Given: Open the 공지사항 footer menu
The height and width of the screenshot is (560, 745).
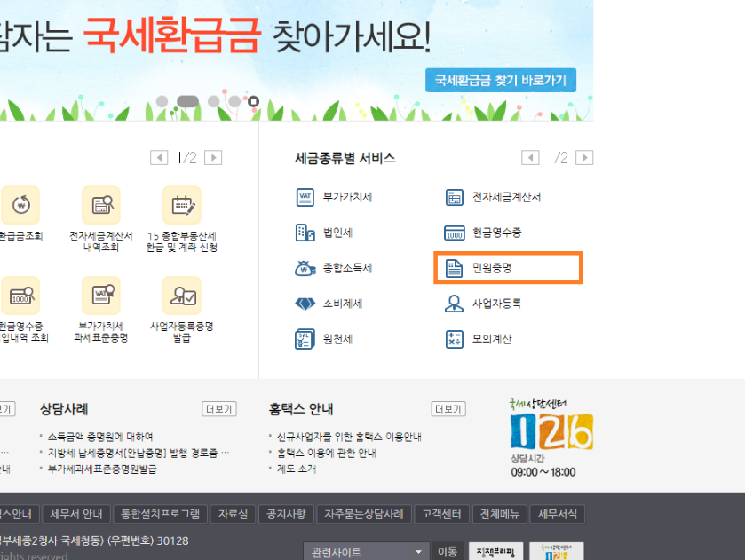Looking at the screenshot, I should (286, 514).
